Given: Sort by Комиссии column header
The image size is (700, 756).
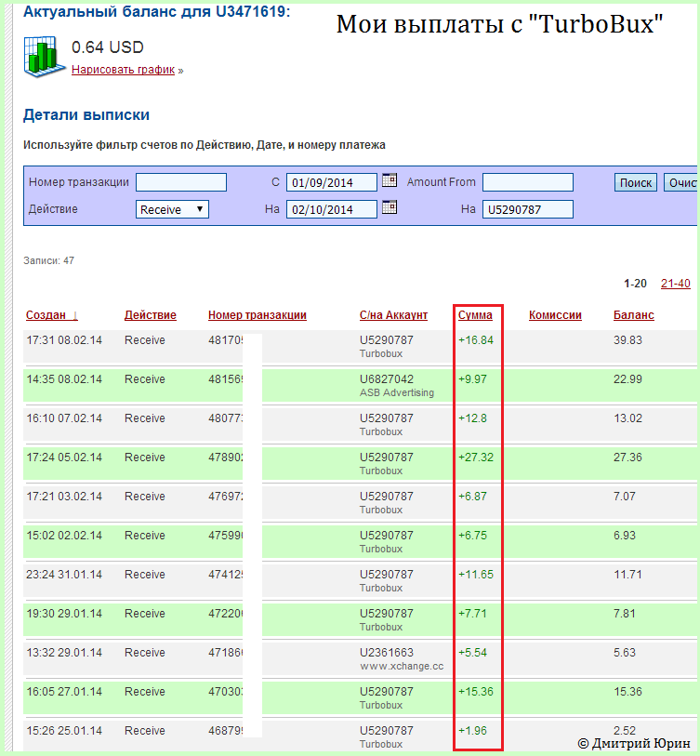Looking at the screenshot, I should pyautogui.click(x=555, y=315).
